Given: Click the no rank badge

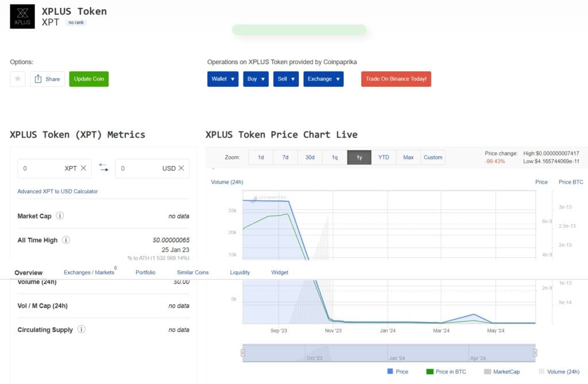Looking at the screenshot, I should (76, 22).
